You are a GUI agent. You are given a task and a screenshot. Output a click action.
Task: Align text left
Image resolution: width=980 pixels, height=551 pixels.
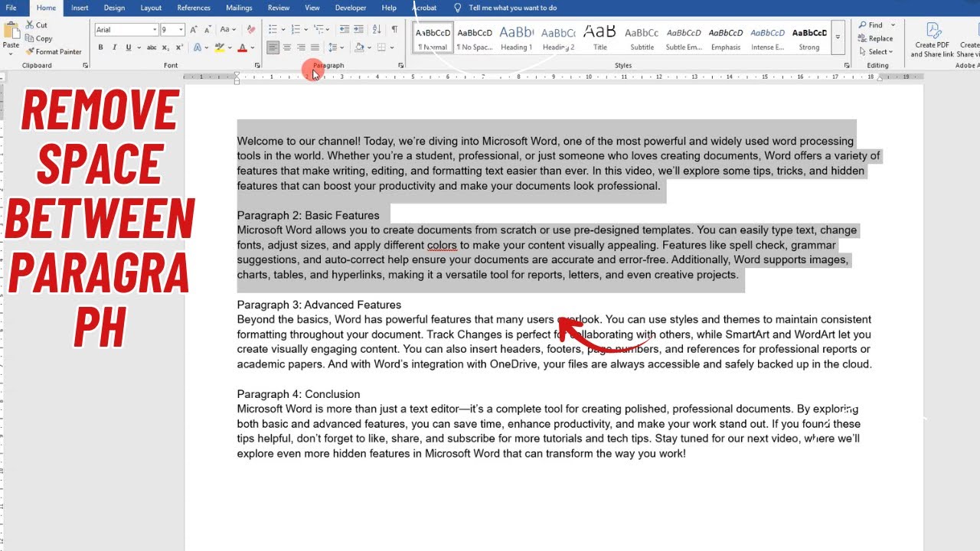point(273,47)
